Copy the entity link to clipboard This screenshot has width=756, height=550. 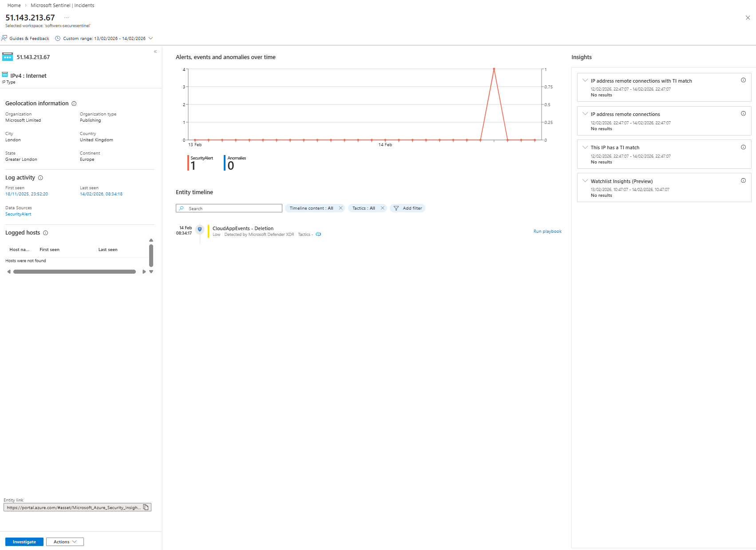click(146, 507)
